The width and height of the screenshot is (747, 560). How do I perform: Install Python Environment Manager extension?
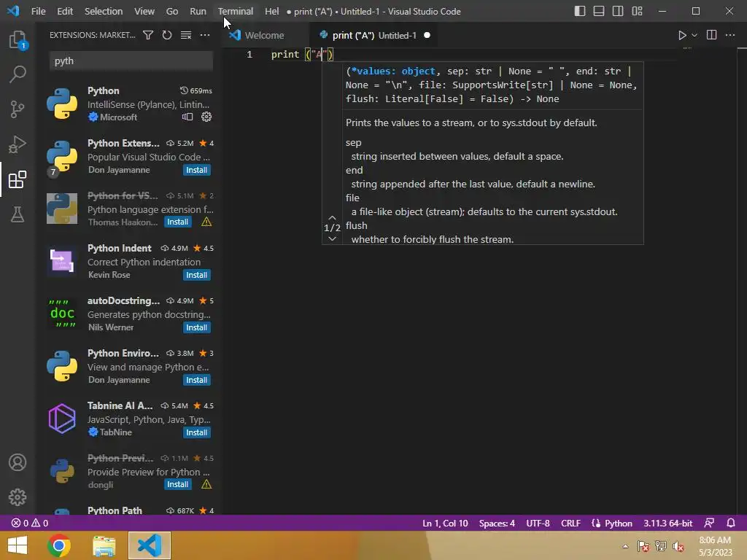[196, 380]
